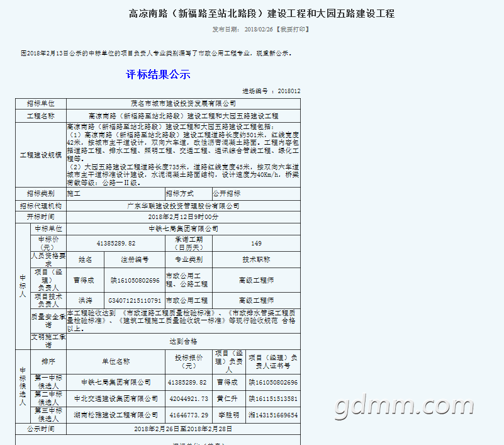The width and height of the screenshot is (504, 445).
Task: Click the 第一中标候选人 row label
Action: [x=48, y=382]
